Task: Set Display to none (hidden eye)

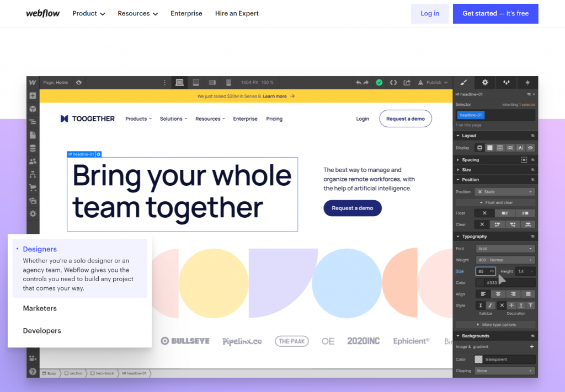Action: (x=530, y=148)
